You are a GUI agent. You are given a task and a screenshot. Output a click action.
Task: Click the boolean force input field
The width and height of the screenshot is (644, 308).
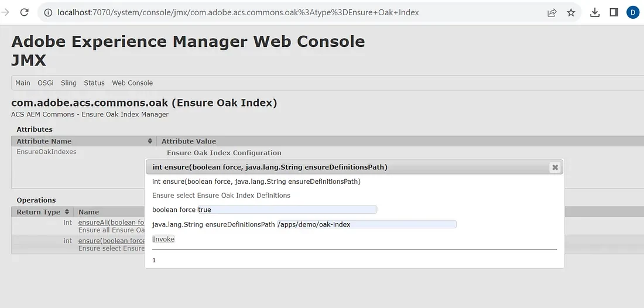point(287,210)
